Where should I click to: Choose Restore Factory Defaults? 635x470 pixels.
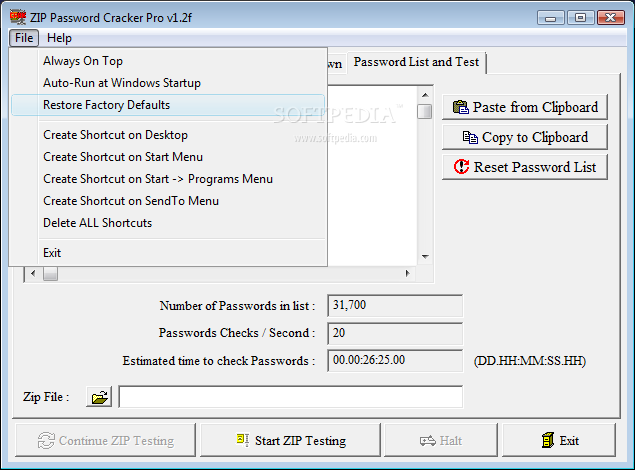point(168,105)
